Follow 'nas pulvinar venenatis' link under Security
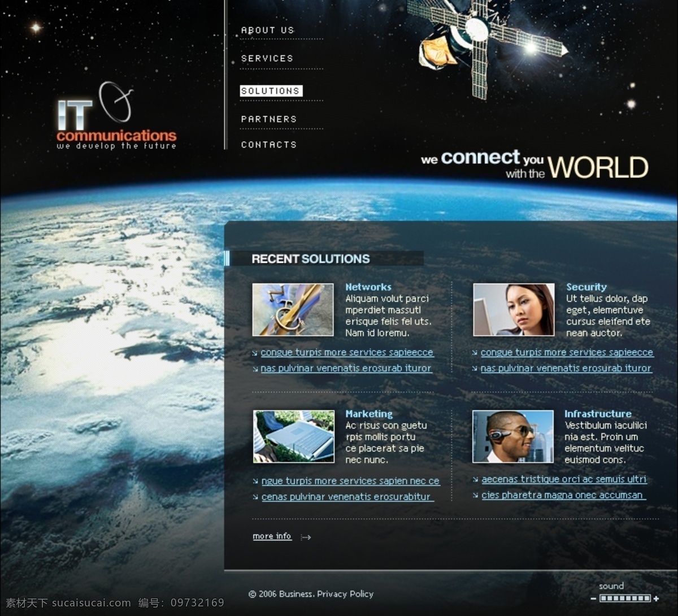Screen dimensions: 678x616 tap(566, 368)
